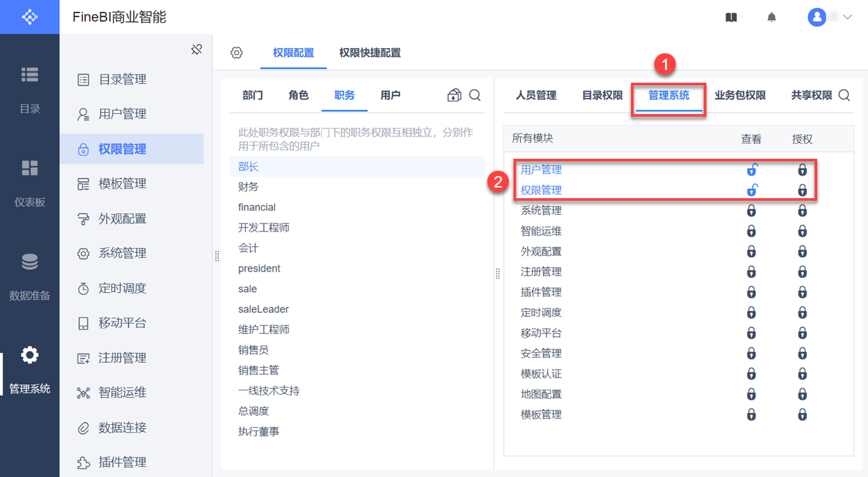Open the 仪表板 dashboard icon
The image size is (868, 477).
pyautogui.click(x=29, y=168)
